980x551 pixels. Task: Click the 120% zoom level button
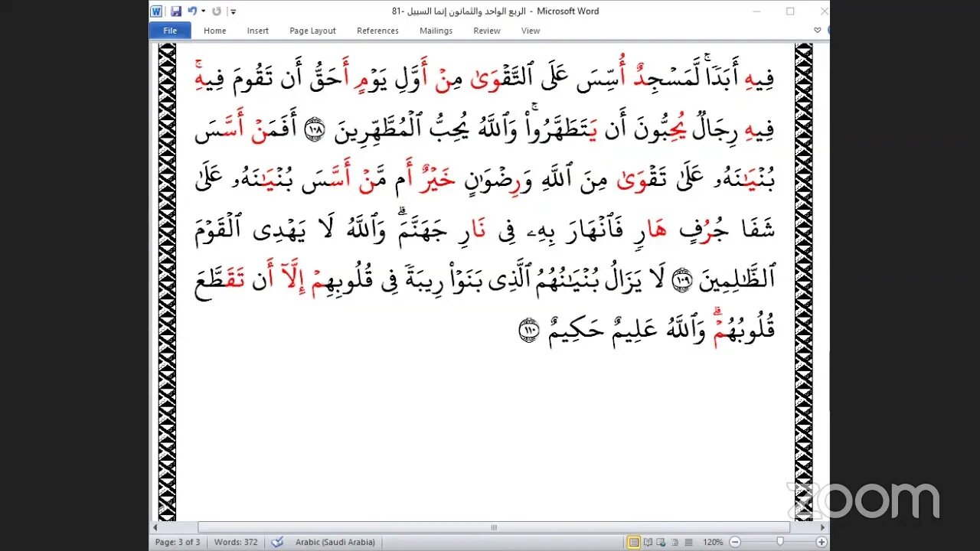point(713,542)
